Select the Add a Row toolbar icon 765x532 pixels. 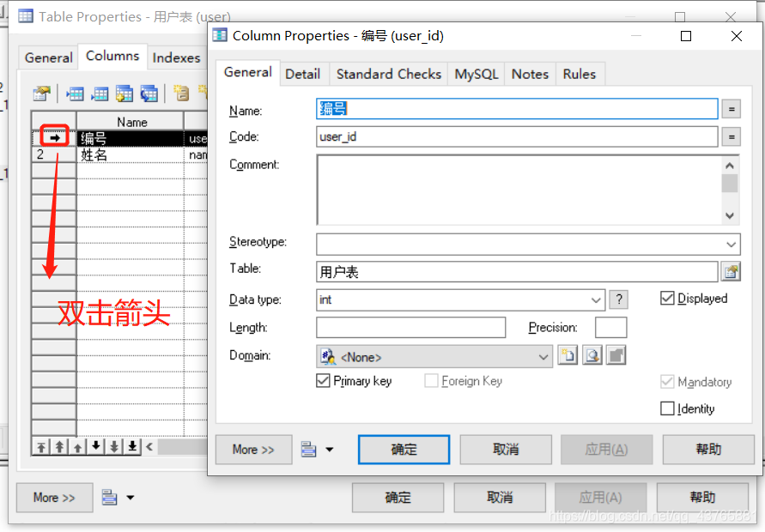click(x=100, y=94)
